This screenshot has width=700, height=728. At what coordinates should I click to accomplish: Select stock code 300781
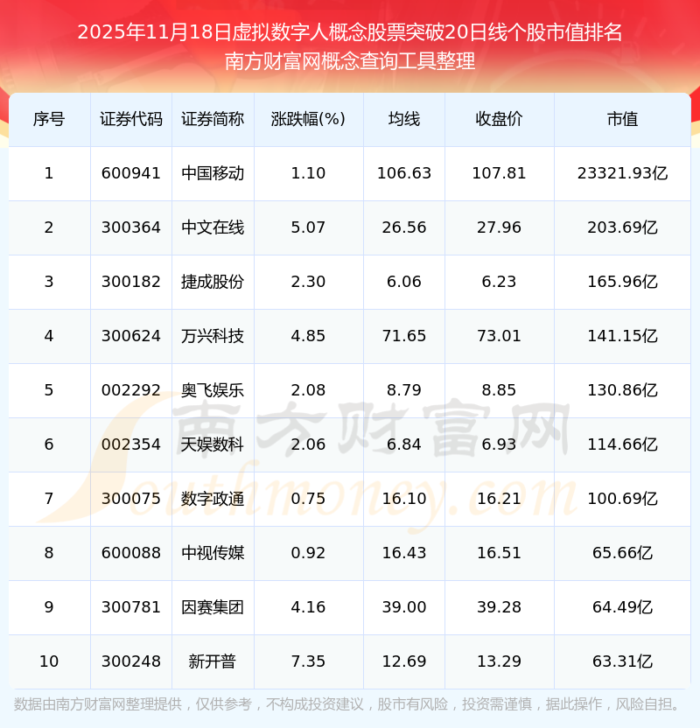pos(131,607)
